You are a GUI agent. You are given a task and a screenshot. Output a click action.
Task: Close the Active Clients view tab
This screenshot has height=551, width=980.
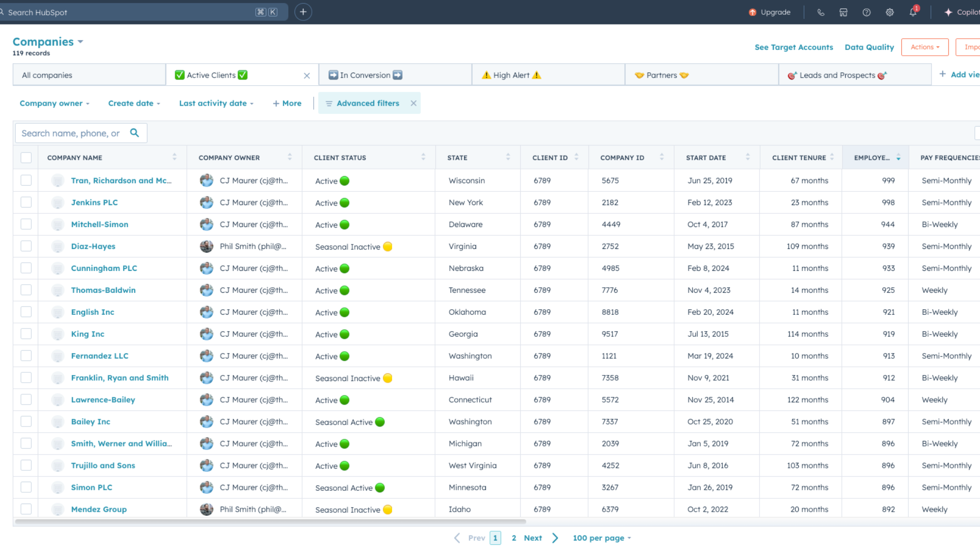coord(307,76)
